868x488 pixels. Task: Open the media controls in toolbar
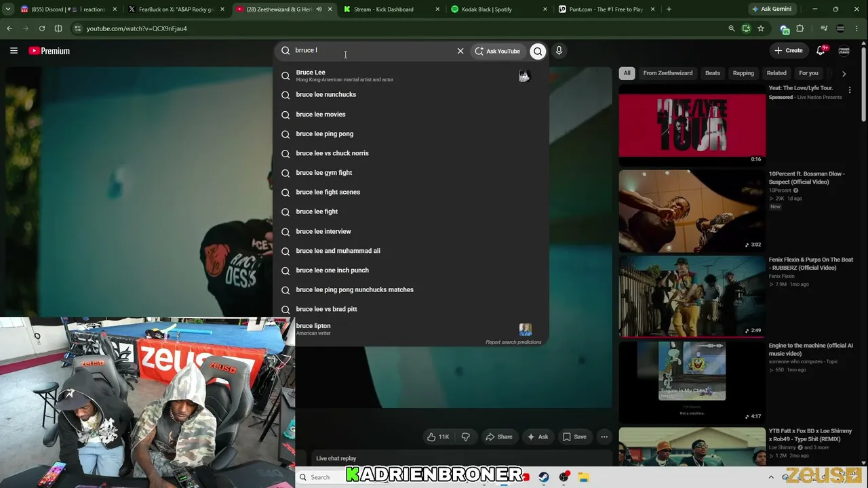tap(824, 28)
